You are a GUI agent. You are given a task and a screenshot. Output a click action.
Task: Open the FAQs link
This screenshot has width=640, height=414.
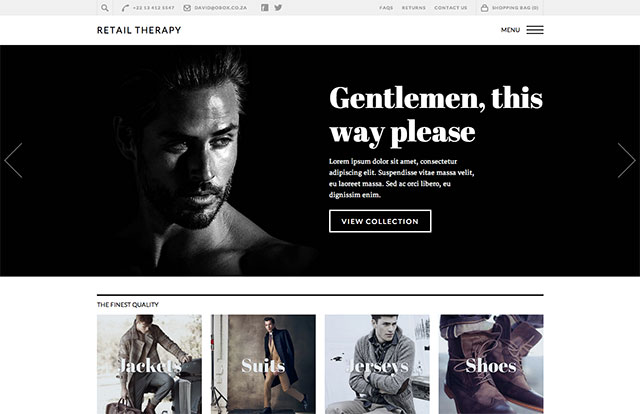[386, 7]
